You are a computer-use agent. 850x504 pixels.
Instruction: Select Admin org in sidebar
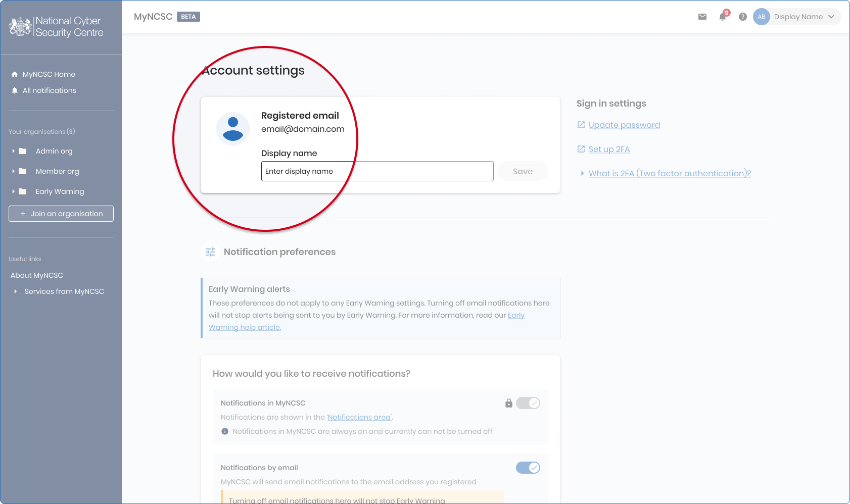[54, 151]
